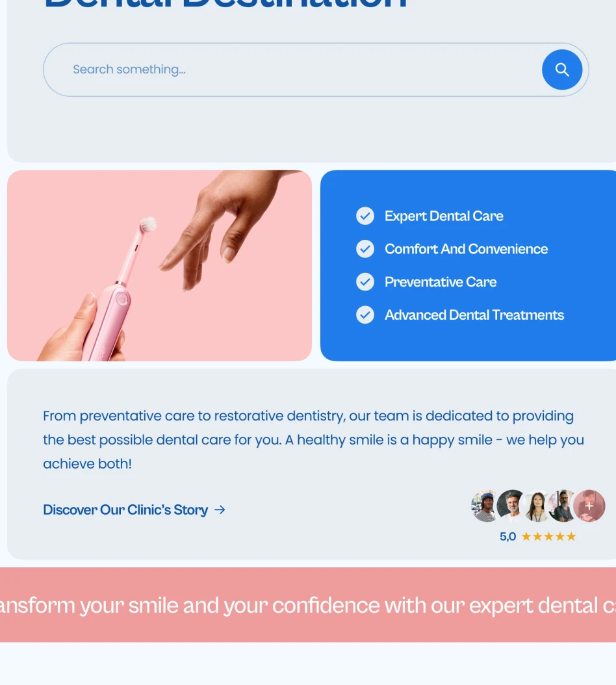Select the Comfort And Convenience text
This screenshot has height=685, width=616.
pos(466,249)
